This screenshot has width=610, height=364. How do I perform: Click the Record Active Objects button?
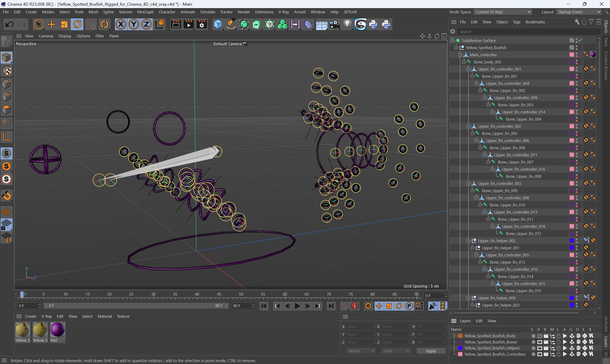345,306
